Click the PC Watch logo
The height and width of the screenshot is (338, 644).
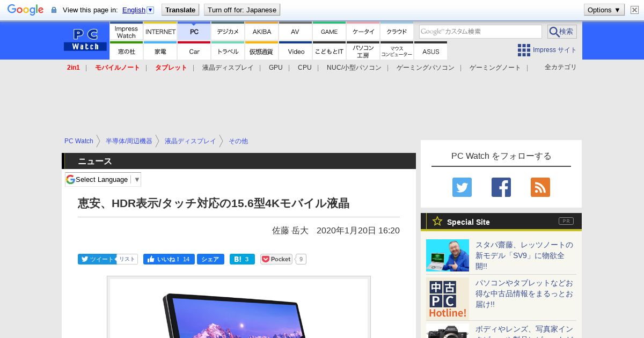click(x=85, y=40)
